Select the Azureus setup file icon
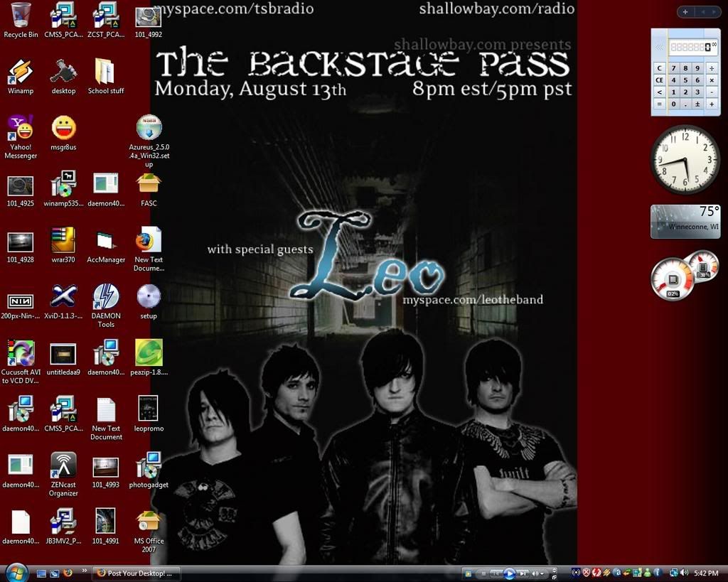This screenshot has height=582, width=728. (149, 128)
